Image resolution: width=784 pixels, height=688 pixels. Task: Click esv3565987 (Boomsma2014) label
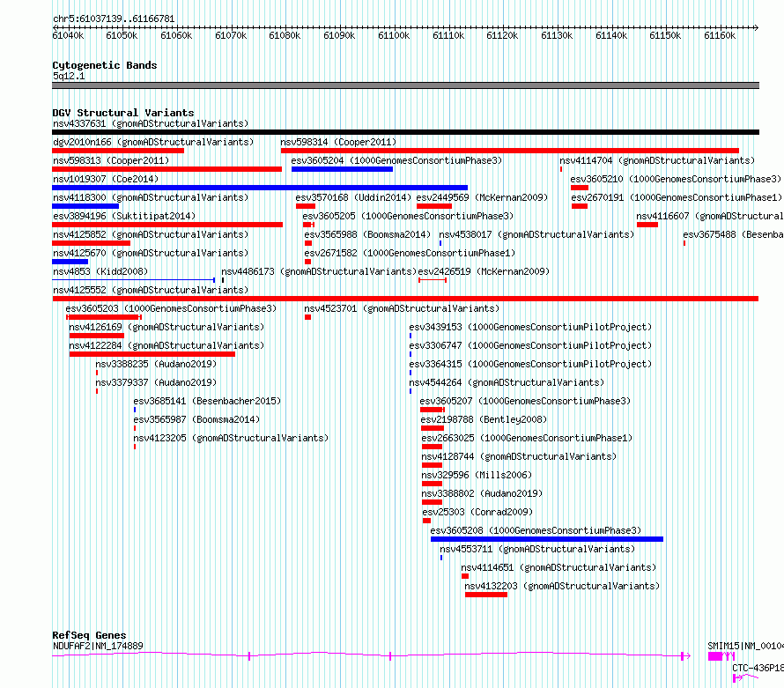[196, 419]
